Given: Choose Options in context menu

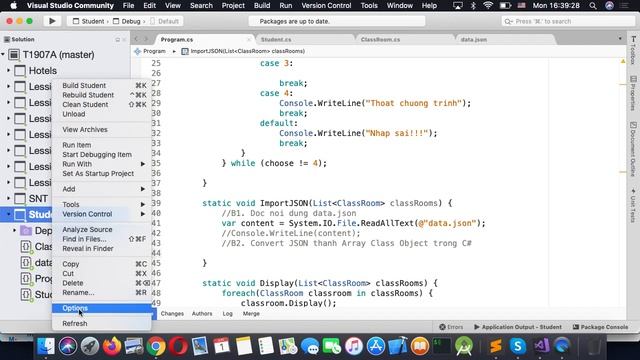Looking at the screenshot, I should 102,308.
